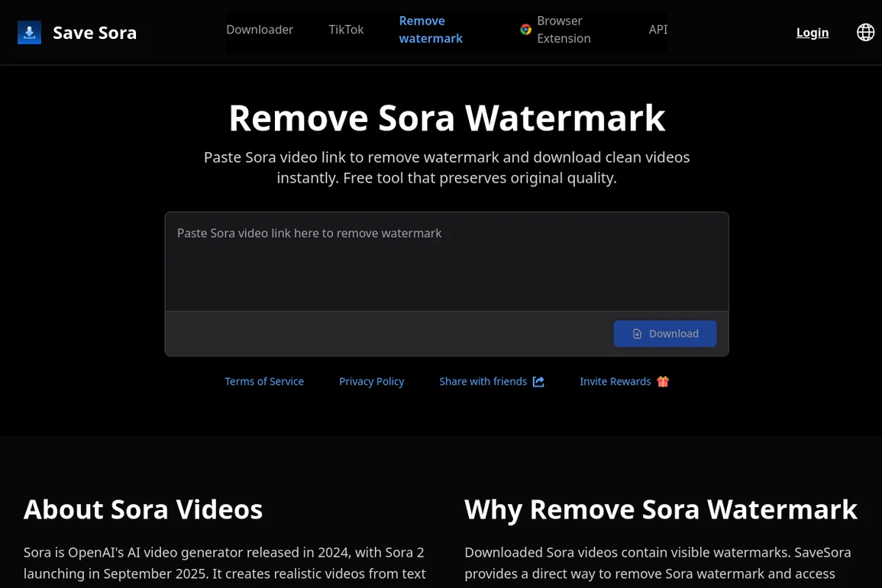Open the Privacy Policy link
Screen dimensions: 882x588
(x=371, y=382)
